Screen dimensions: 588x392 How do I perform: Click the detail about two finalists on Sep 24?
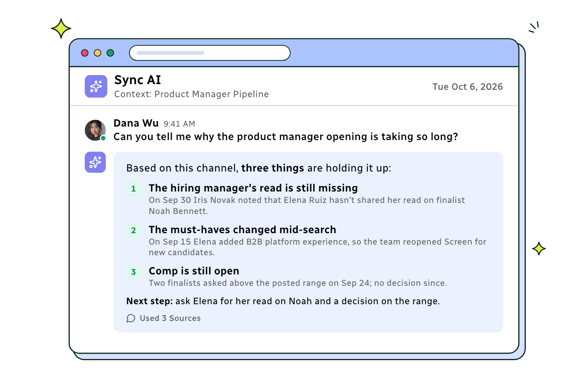298,283
